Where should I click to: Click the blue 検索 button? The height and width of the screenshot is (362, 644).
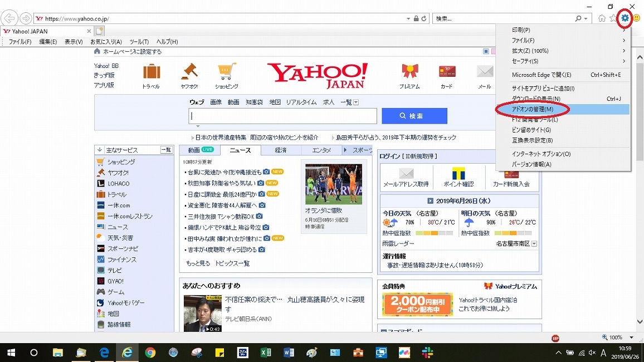414,116
